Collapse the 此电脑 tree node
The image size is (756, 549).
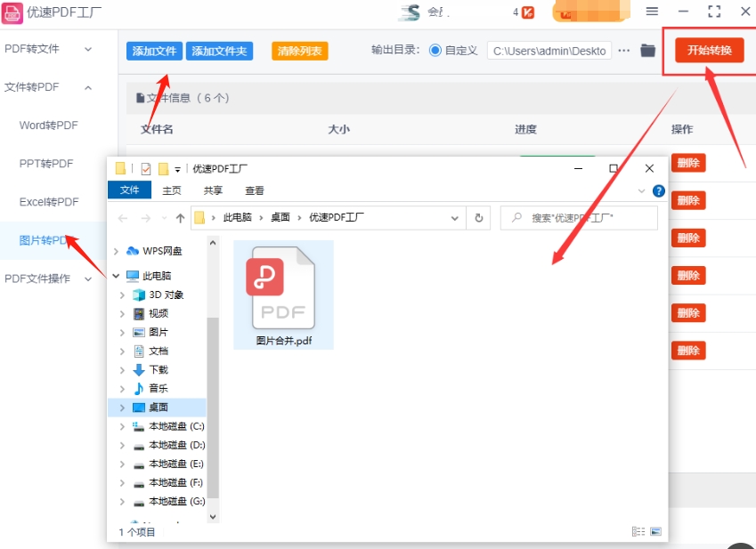pos(116,276)
